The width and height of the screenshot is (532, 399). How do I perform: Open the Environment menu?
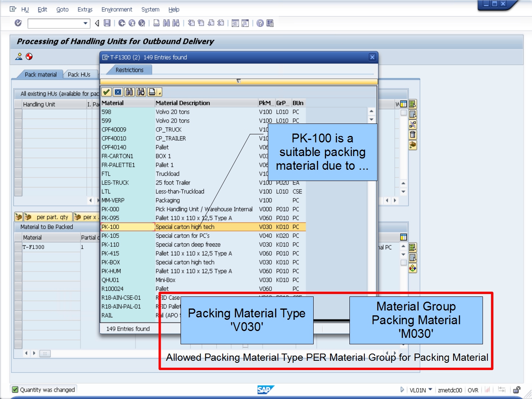click(x=117, y=10)
